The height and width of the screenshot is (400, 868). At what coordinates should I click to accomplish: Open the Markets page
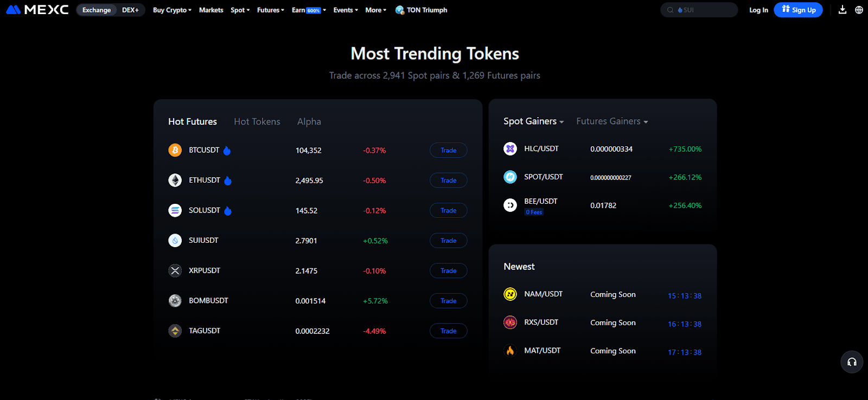tap(211, 10)
